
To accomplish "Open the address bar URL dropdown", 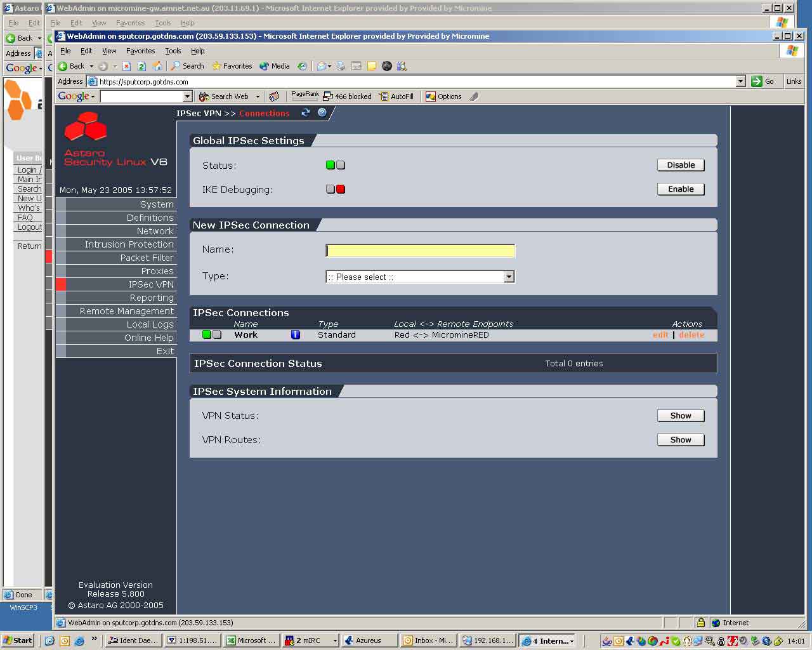I will click(x=740, y=81).
